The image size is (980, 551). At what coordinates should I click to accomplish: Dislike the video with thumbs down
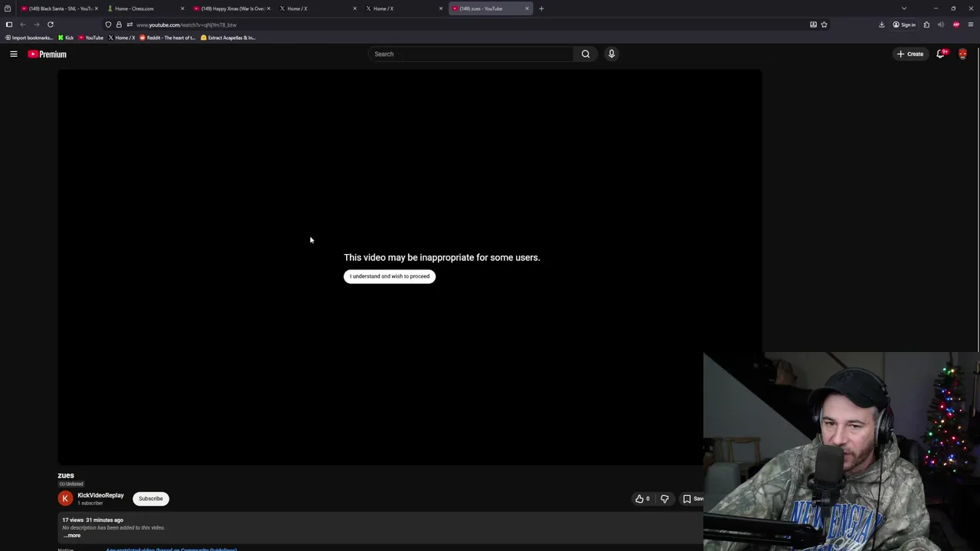[665, 499]
